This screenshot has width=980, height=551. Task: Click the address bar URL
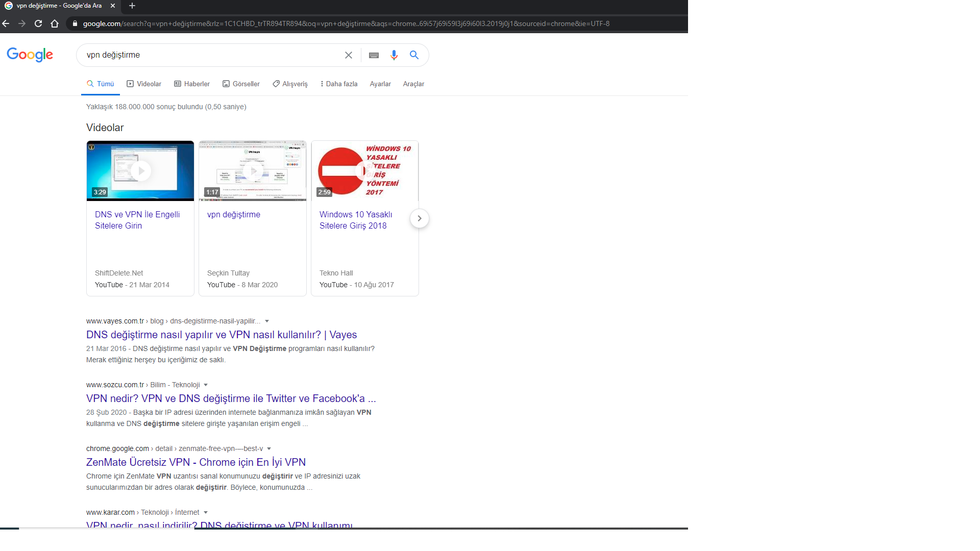pyautogui.click(x=346, y=23)
